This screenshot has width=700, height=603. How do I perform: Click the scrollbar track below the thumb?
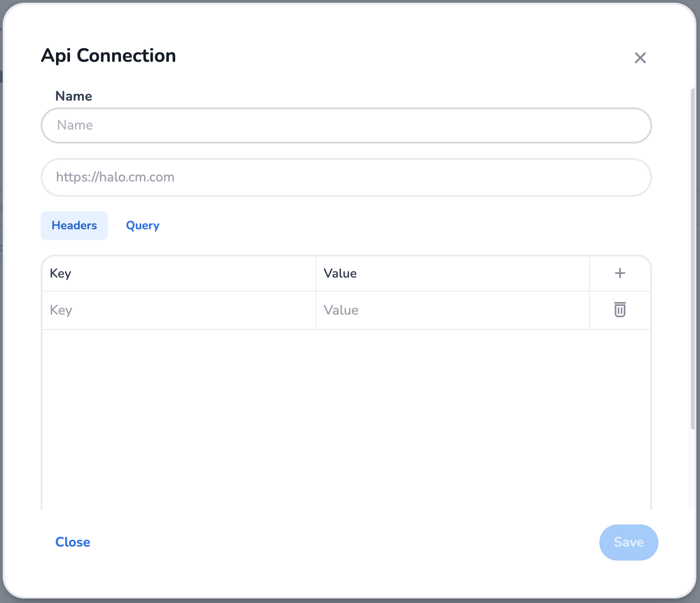point(693,469)
